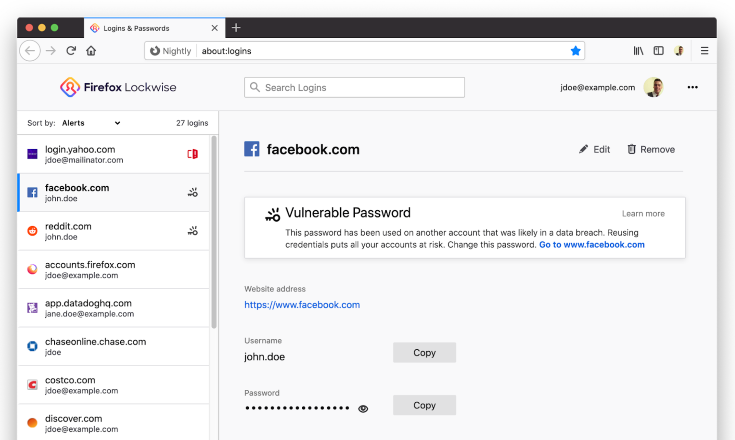Click the jdoe@example.com account avatar
The image size is (735, 440).
(653, 87)
